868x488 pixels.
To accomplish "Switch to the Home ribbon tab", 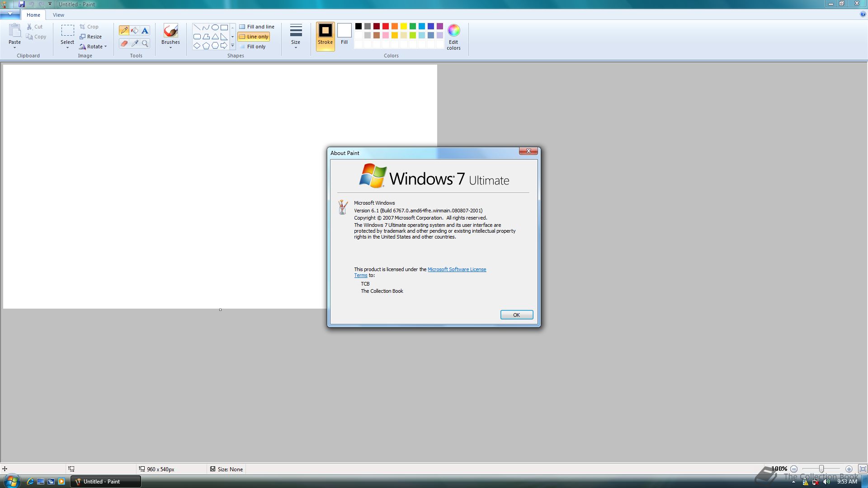I will click(x=33, y=15).
